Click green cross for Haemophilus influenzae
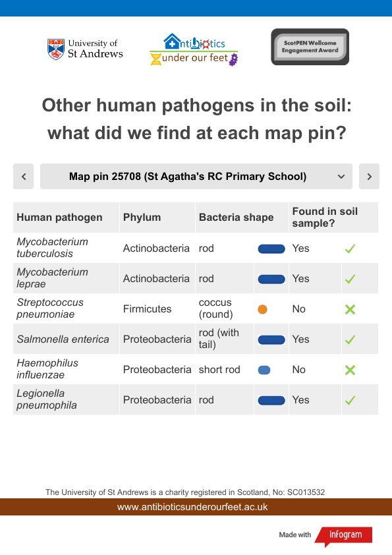Screen dimensions: 392x555 (x=350, y=370)
